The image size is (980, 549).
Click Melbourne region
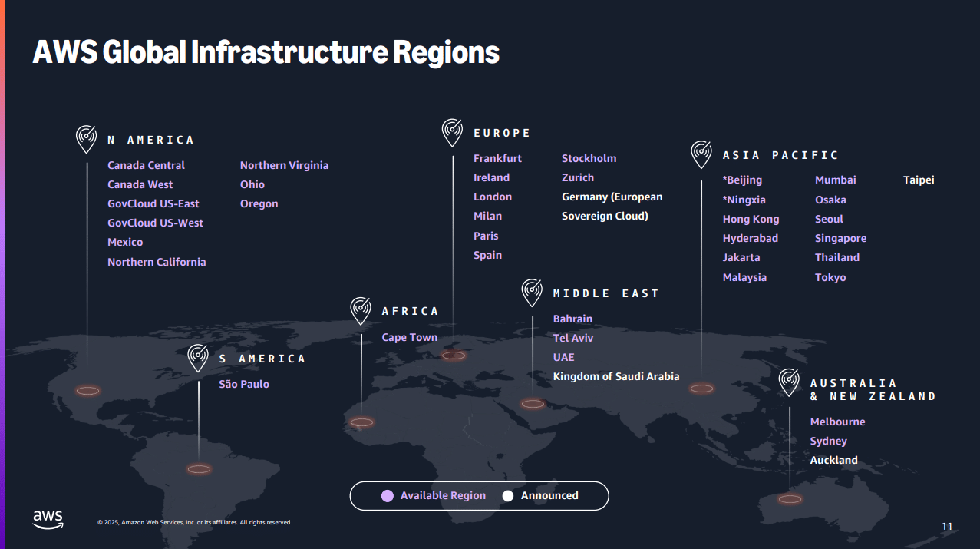pos(837,422)
